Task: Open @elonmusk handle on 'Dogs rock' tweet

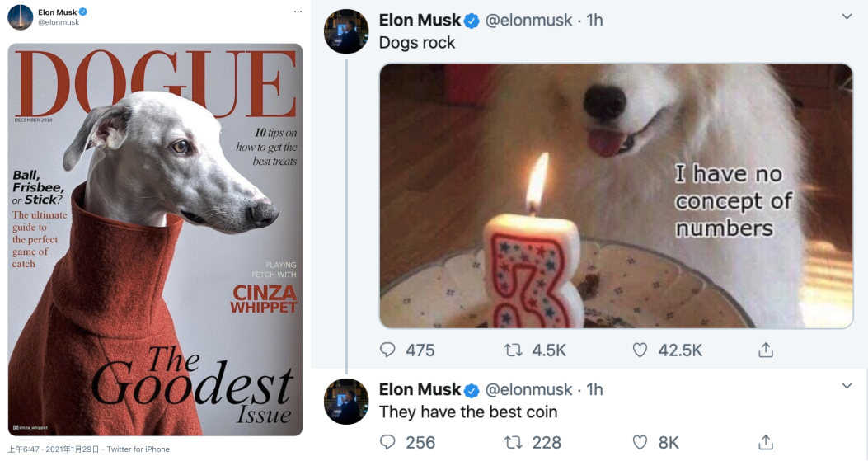Action: pos(528,20)
